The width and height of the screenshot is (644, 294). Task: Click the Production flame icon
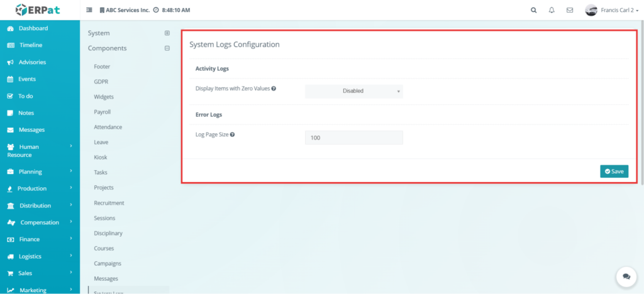coord(10,188)
